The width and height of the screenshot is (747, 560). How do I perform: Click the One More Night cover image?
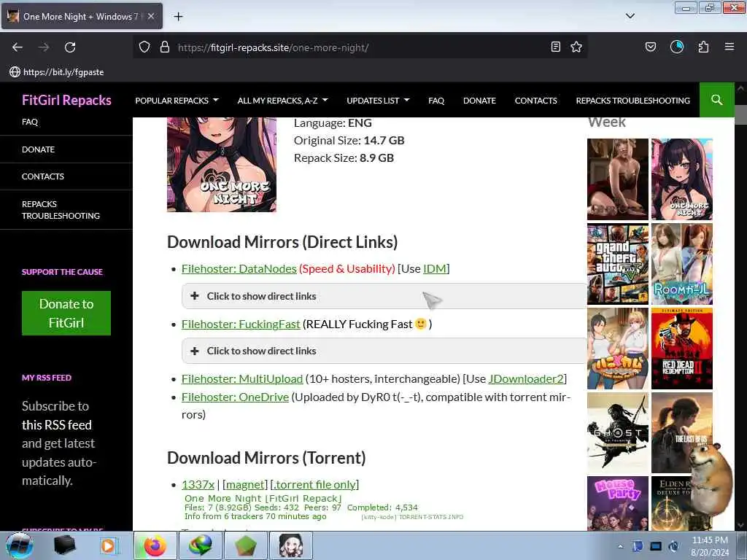222,165
